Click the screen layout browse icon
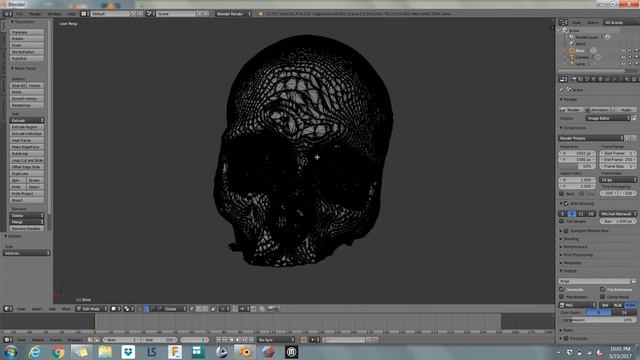Screen dimensions: 640x360 [84, 13]
